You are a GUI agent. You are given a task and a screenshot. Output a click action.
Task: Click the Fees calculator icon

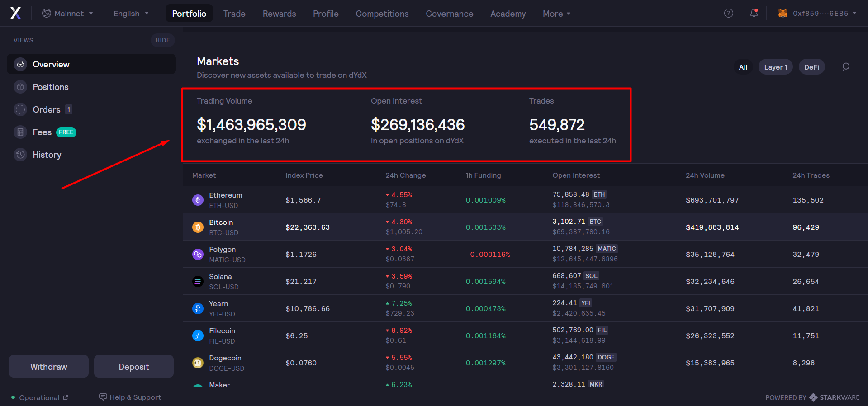pyautogui.click(x=20, y=132)
